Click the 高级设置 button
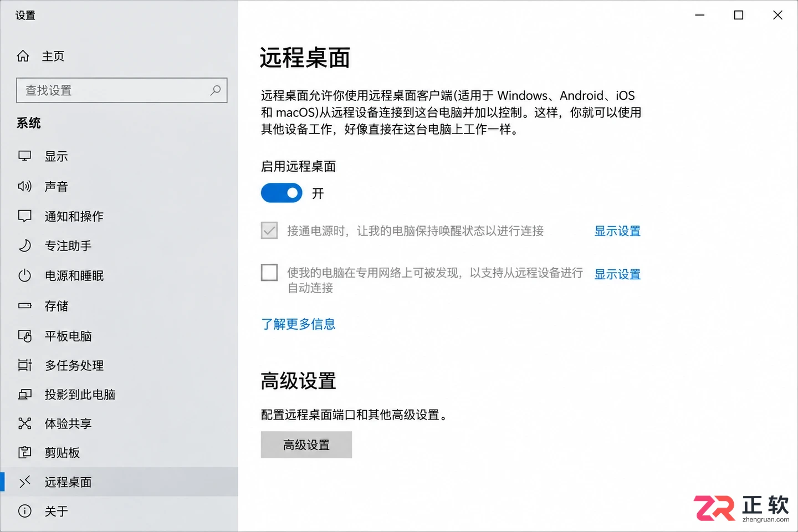The image size is (798, 532). (x=306, y=445)
